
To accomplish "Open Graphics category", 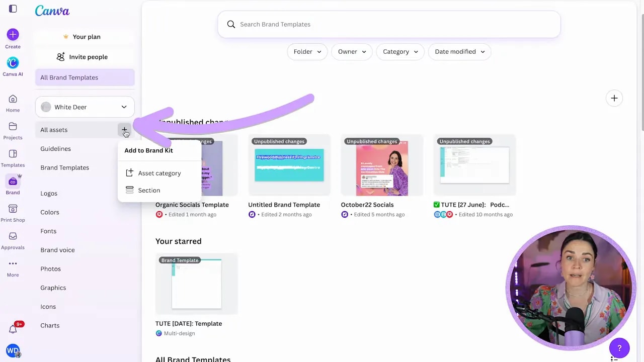I will pyautogui.click(x=53, y=288).
